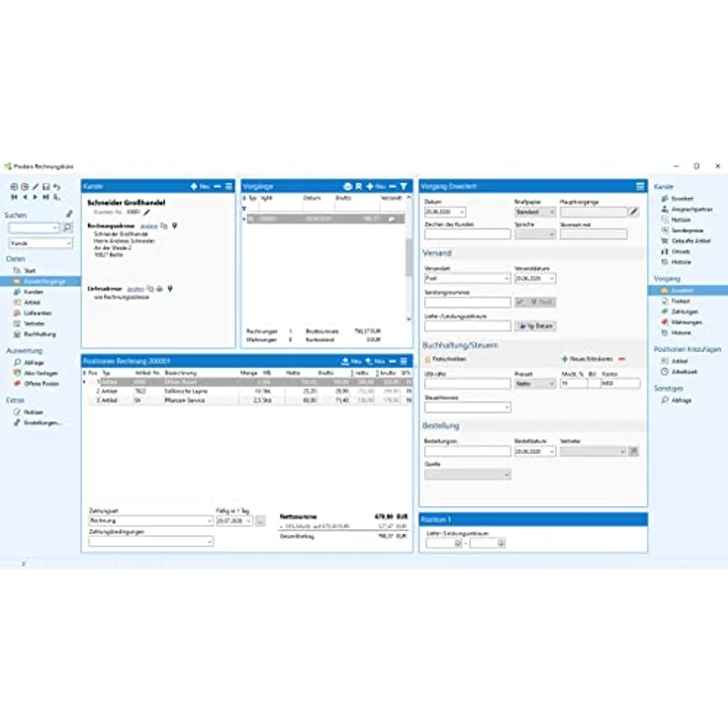The height and width of the screenshot is (728, 728).
Task: Open the menu icon in Vorgang Erweitert header
Action: pos(640,186)
